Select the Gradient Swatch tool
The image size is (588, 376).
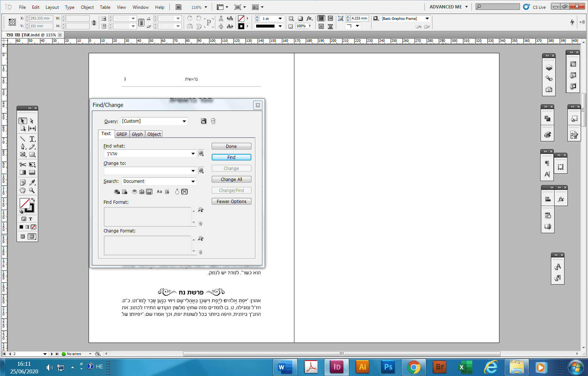(23, 172)
